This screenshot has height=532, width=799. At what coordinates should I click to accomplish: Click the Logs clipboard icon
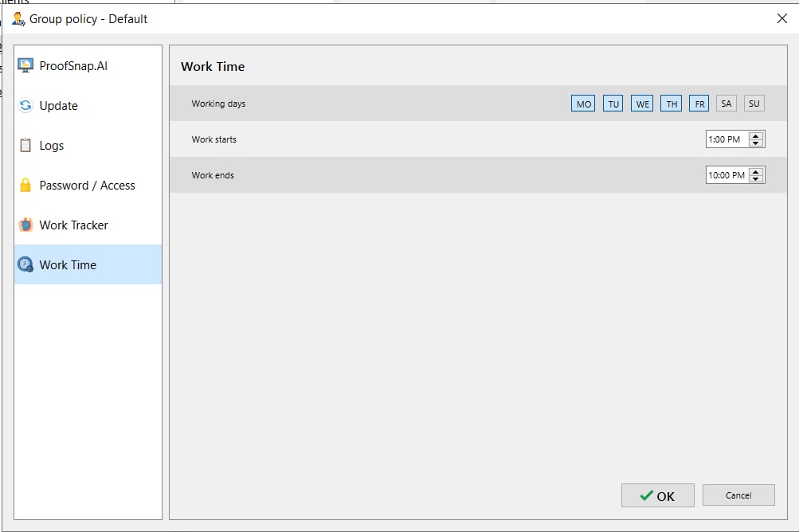pos(25,145)
